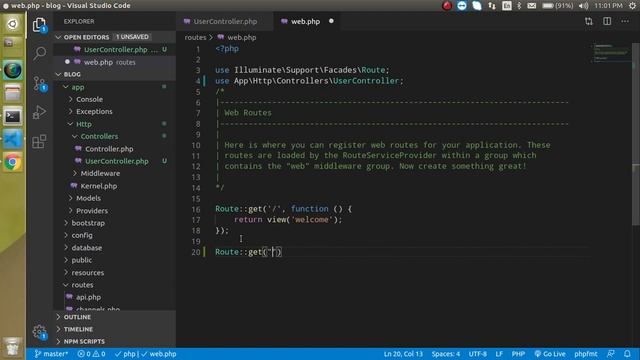Change the LF end of line sequence

pyautogui.click(x=499, y=354)
